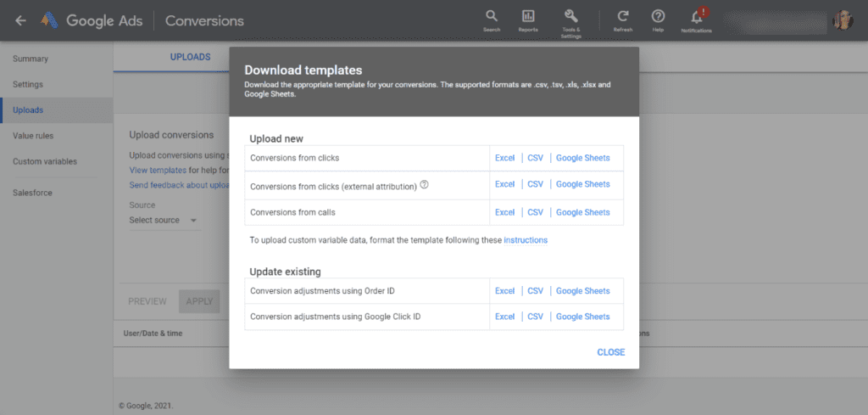Open Google Sheets template for Google Click ID adjustments
Screen dimensions: 868x415
tap(583, 317)
